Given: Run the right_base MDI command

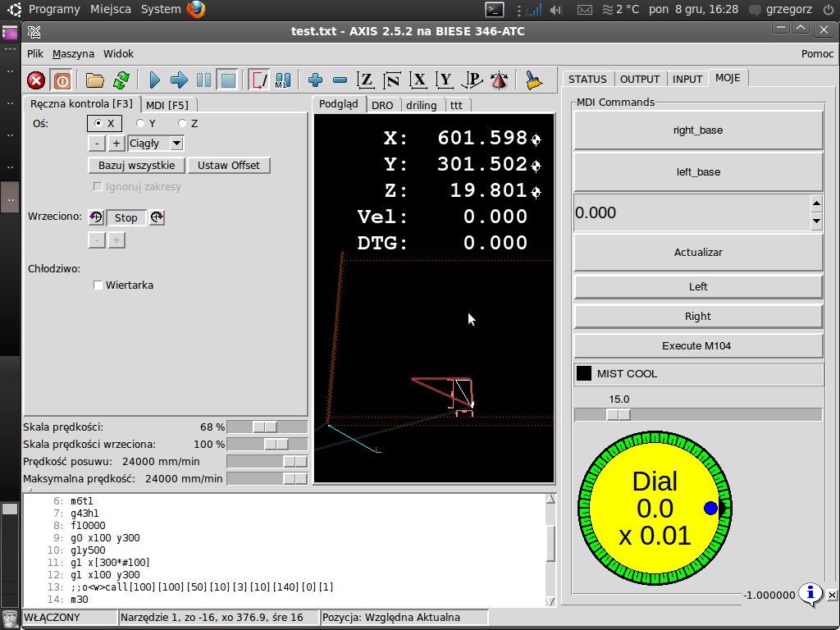Looking at the screenshot, I should coord(698,130).
